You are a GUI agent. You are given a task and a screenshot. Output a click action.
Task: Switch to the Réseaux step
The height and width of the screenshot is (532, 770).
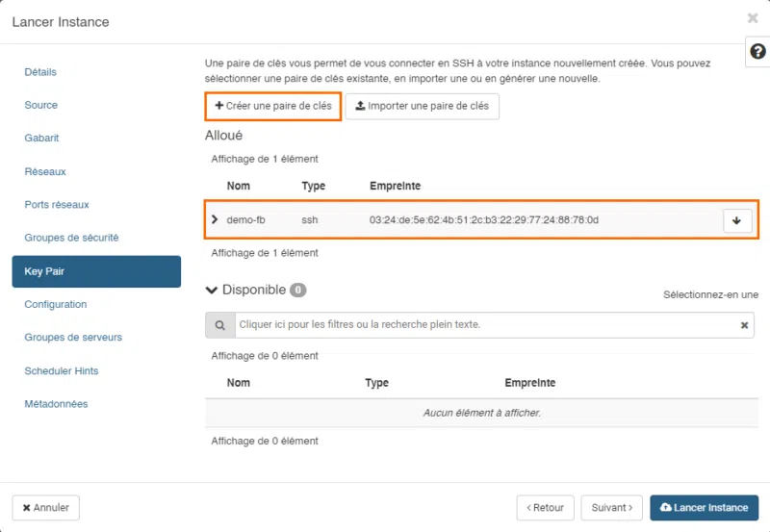coord(45,171)
